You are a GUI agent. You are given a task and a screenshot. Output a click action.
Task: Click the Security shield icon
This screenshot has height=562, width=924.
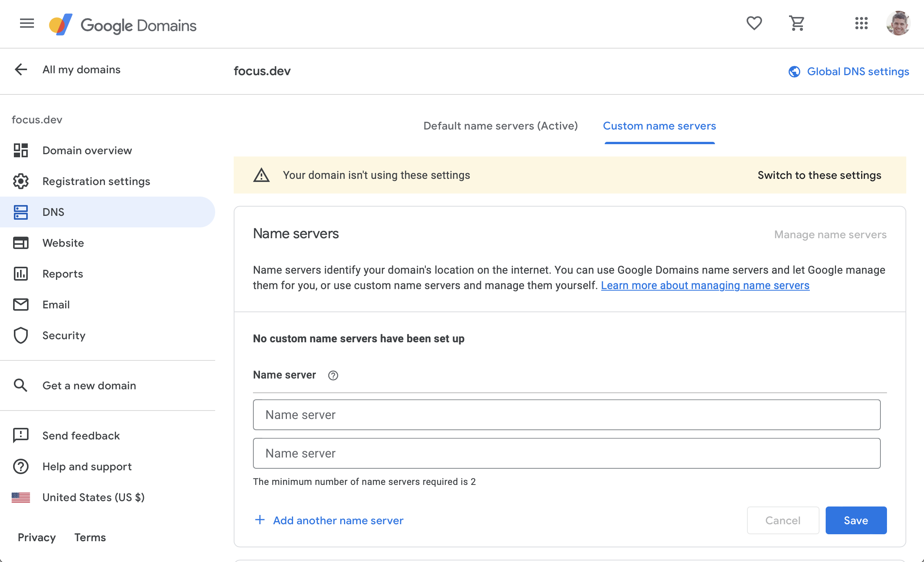[21, 335]
